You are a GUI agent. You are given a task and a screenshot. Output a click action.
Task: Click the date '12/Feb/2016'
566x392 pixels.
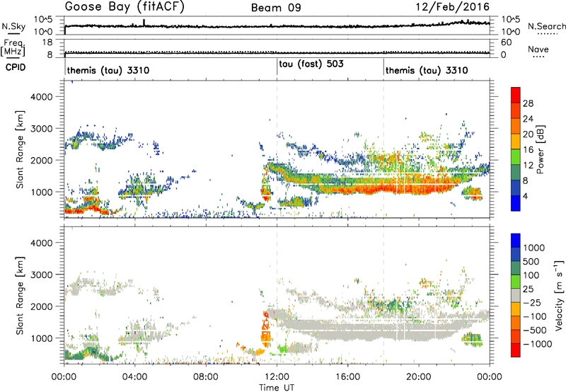point(453,7)
